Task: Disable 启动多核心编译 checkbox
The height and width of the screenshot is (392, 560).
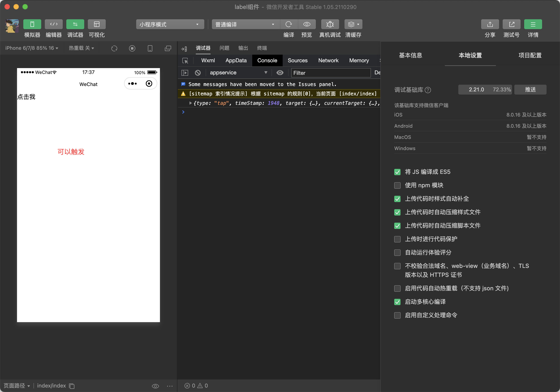Action: click(397, 302)
